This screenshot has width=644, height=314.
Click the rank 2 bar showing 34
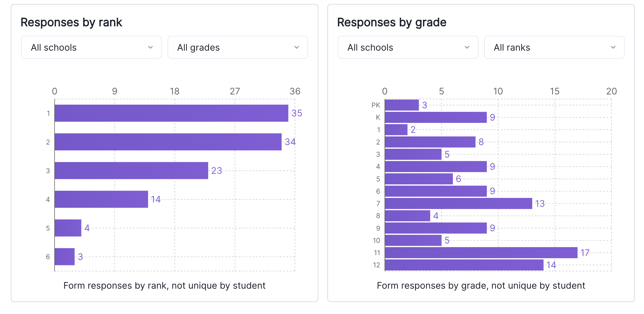click(168, 142)
